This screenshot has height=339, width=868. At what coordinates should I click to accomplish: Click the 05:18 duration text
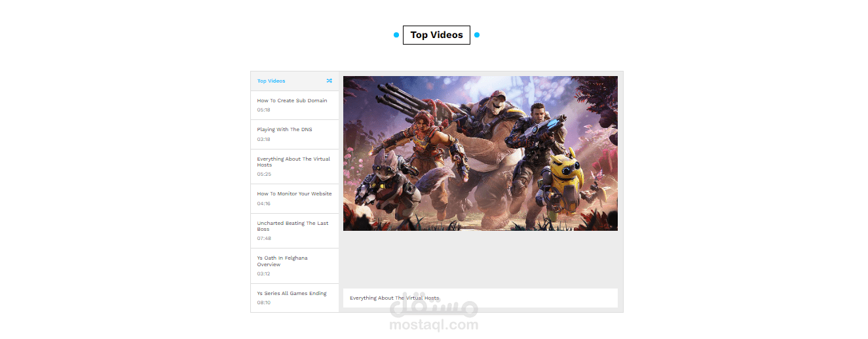point(263,110)
